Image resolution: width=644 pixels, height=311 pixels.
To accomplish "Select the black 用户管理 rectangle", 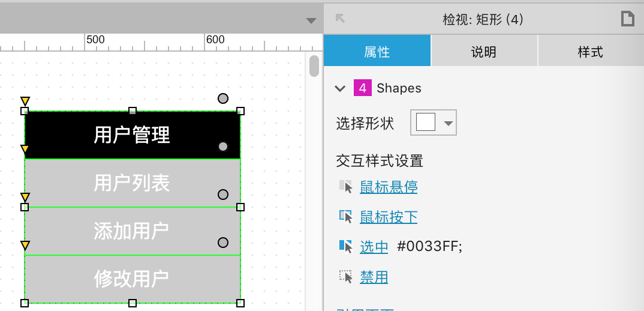I will 133,135.
